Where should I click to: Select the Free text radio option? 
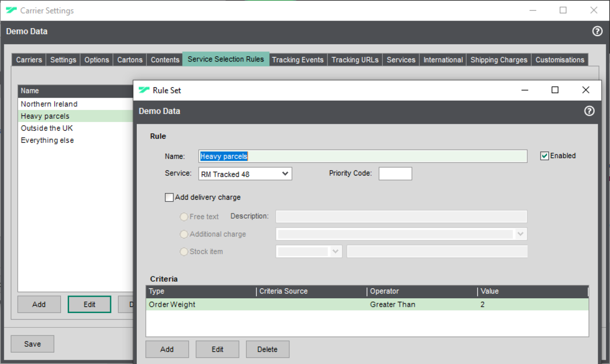(x=184, y=217)
